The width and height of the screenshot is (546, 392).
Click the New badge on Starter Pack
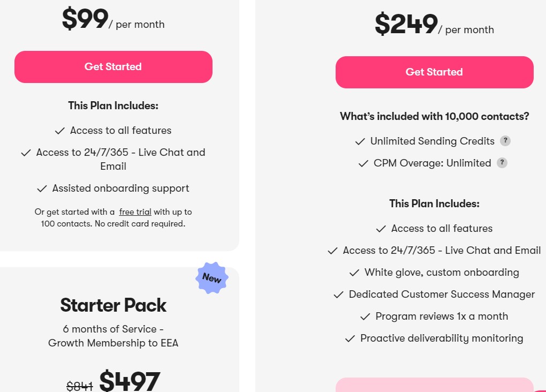212,278
